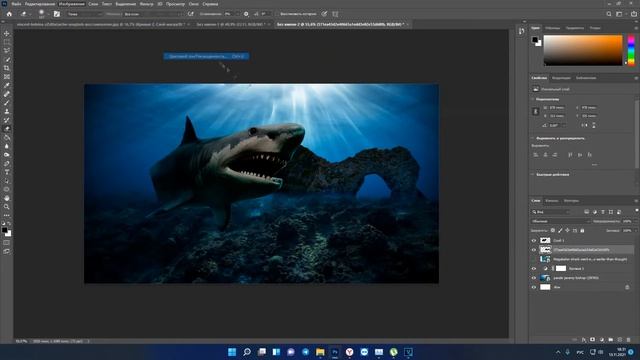Open the eraser mode dropdown in options bar
The width and height of the screenshot is (640, 360).
click(x=85, y=14)
